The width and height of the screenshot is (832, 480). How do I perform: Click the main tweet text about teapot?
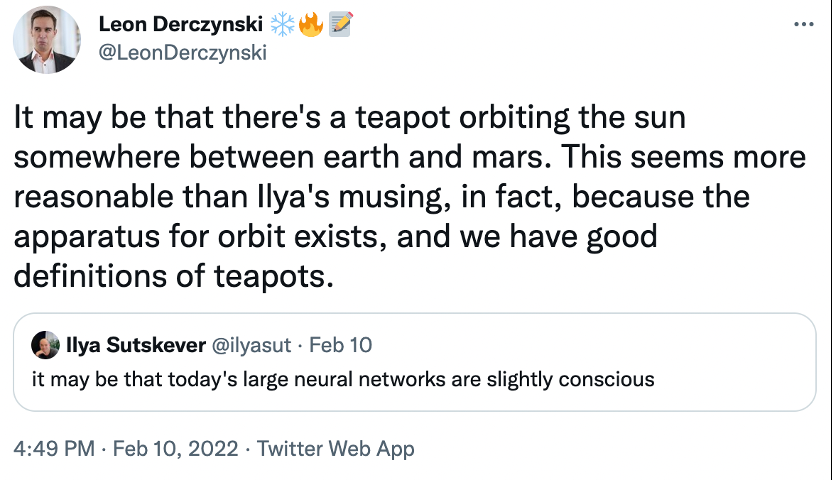click(410, 197)
